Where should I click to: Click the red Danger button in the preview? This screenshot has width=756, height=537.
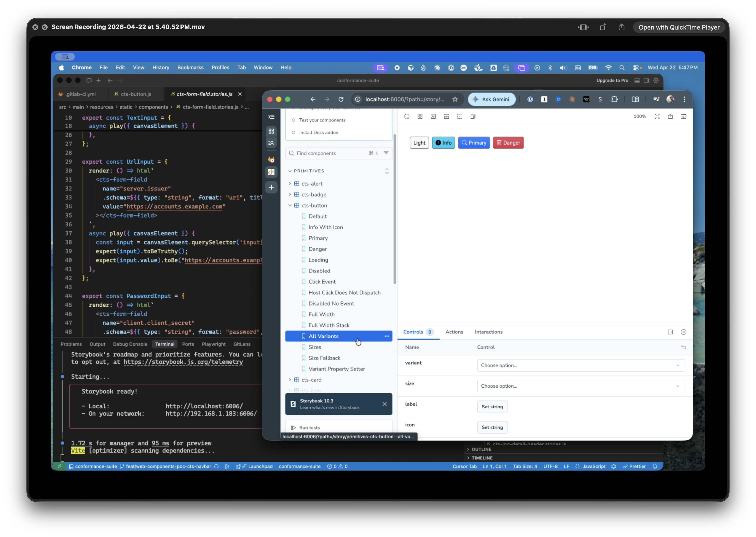tap(508, 143)
